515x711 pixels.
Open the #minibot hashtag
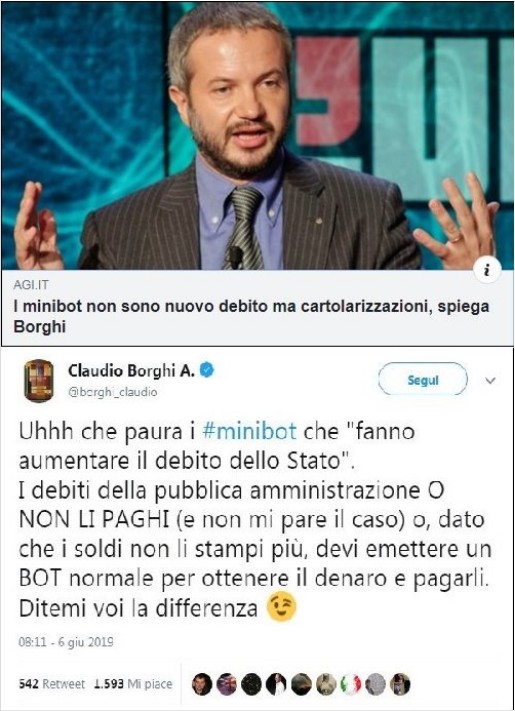tap(249, 431)
